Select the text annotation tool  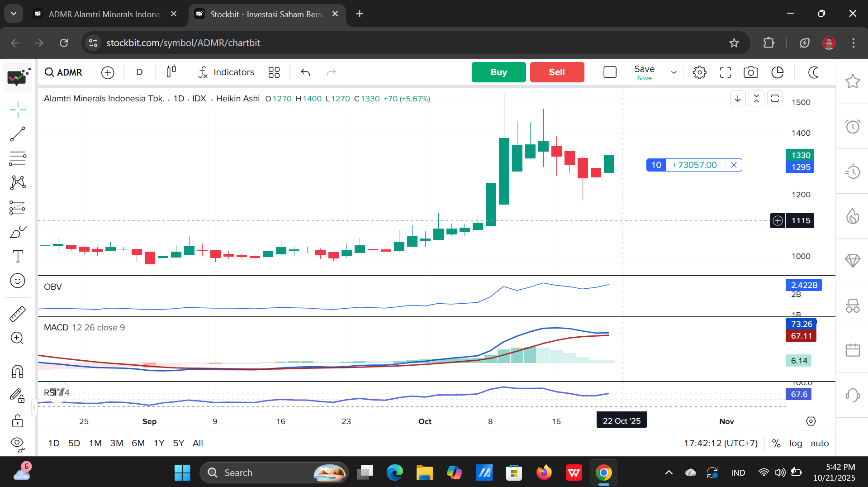18,256
